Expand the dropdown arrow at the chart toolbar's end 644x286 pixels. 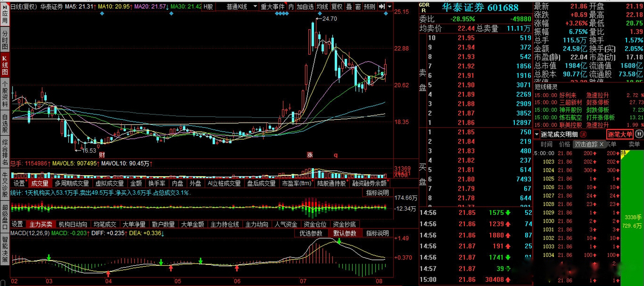click(x=389, y=7)
